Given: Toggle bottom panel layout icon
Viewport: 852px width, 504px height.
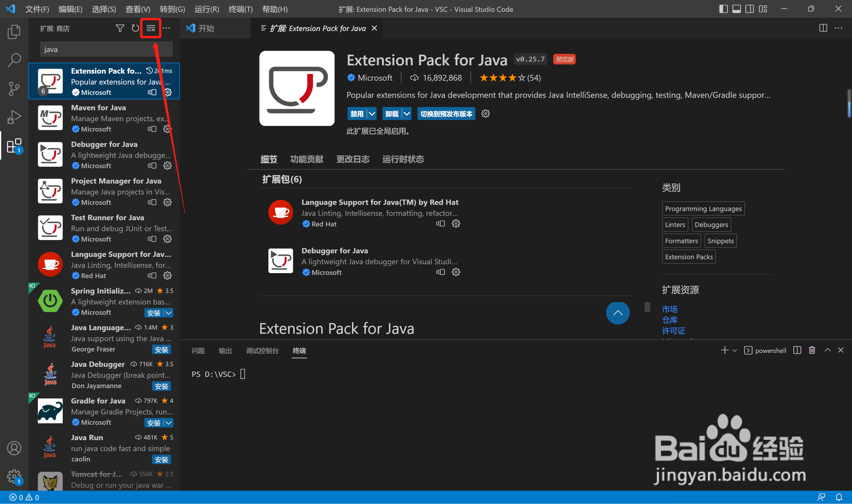Looking at the screenshot, I should coord(736,9).
